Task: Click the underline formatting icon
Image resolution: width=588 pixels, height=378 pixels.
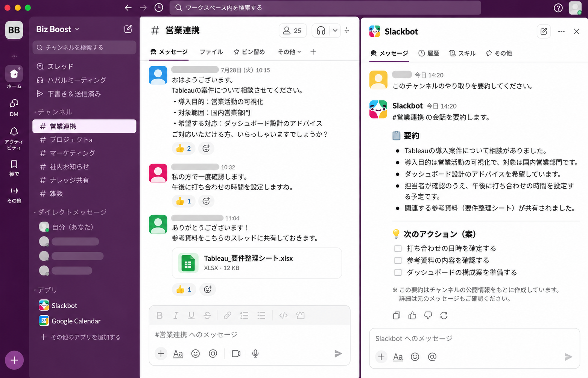Action: (x=191, y=316)
